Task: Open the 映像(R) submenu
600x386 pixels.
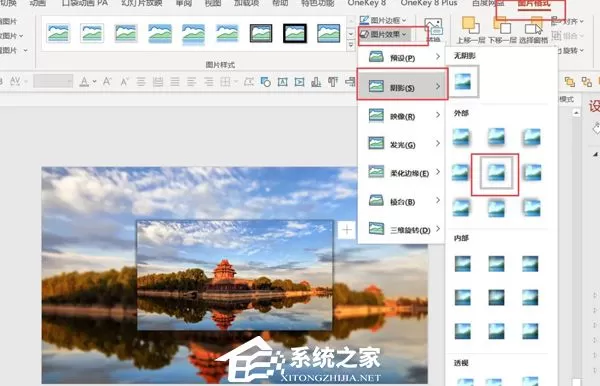Action: click(401, 116)
